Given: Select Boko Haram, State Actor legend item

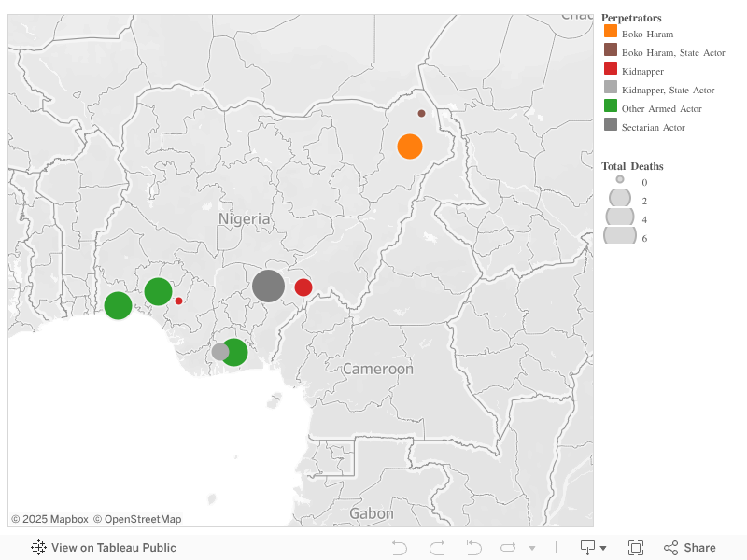Looking at the screenshot, I should pyautogui.click(x=672, y=52).
